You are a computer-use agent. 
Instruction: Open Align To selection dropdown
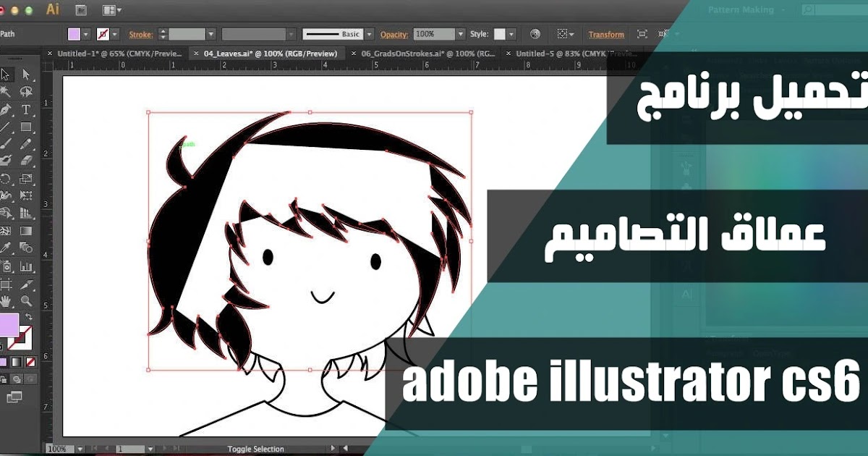point(566,34)
